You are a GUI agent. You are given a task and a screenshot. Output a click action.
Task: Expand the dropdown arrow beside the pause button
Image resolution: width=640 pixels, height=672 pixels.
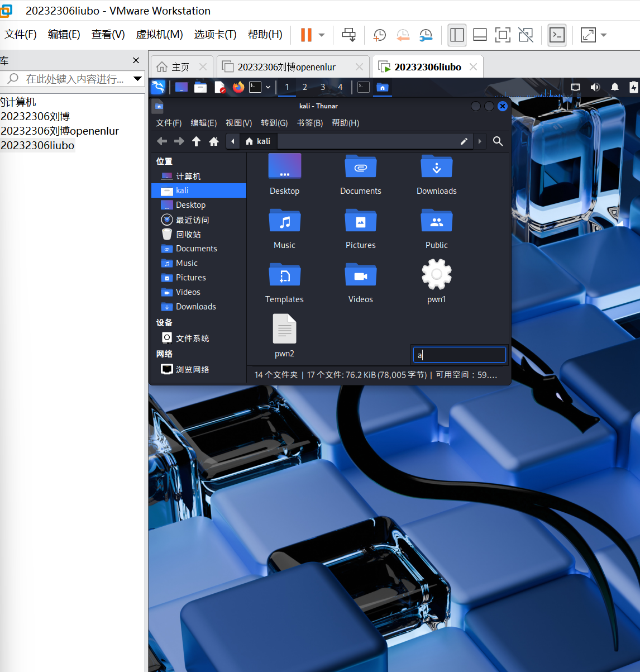pyautogui.click(x=322, y=35)
